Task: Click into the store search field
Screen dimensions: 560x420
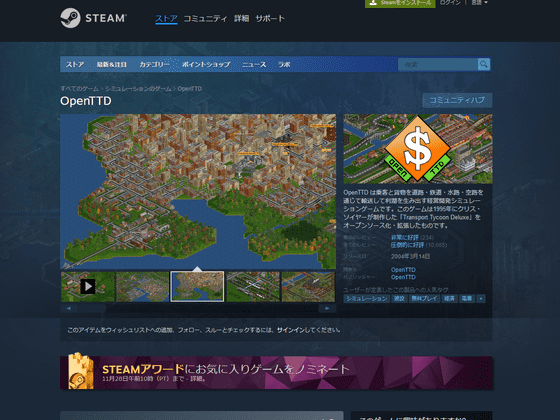Action: (x=438, y=65)
